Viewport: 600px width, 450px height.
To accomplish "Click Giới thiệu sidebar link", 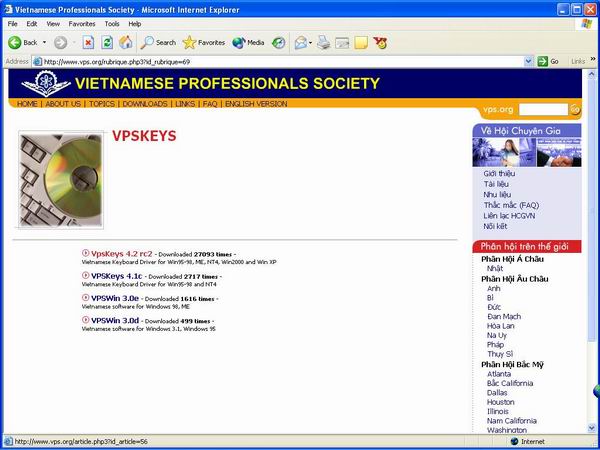I will pos(499,173).
